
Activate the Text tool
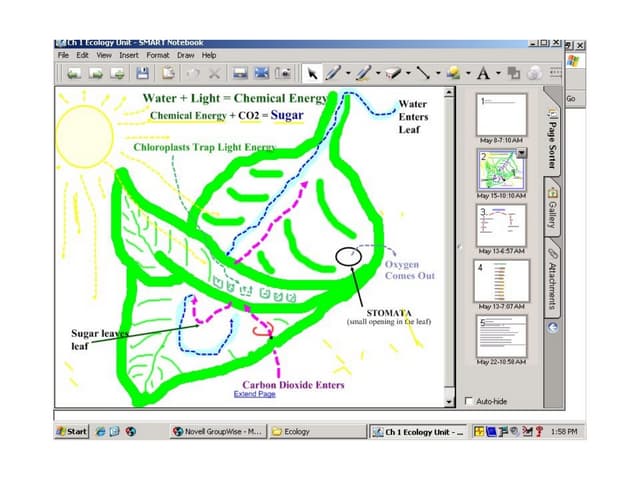(x=483, y=73)
